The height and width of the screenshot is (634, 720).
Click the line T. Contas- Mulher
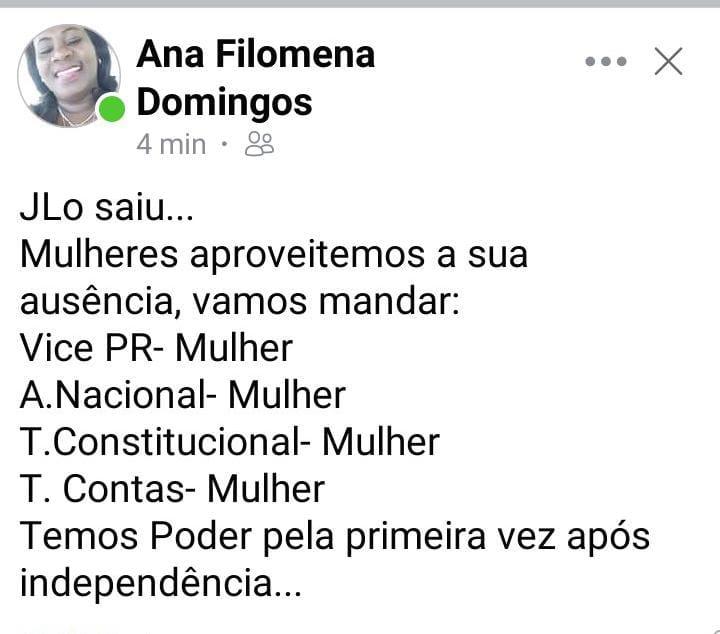[172, 489]
